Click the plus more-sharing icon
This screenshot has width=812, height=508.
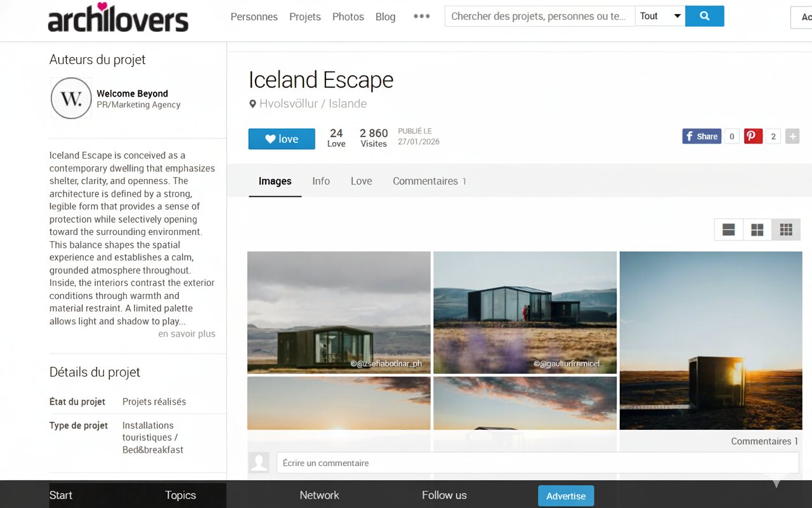click(x=792, y=136)
